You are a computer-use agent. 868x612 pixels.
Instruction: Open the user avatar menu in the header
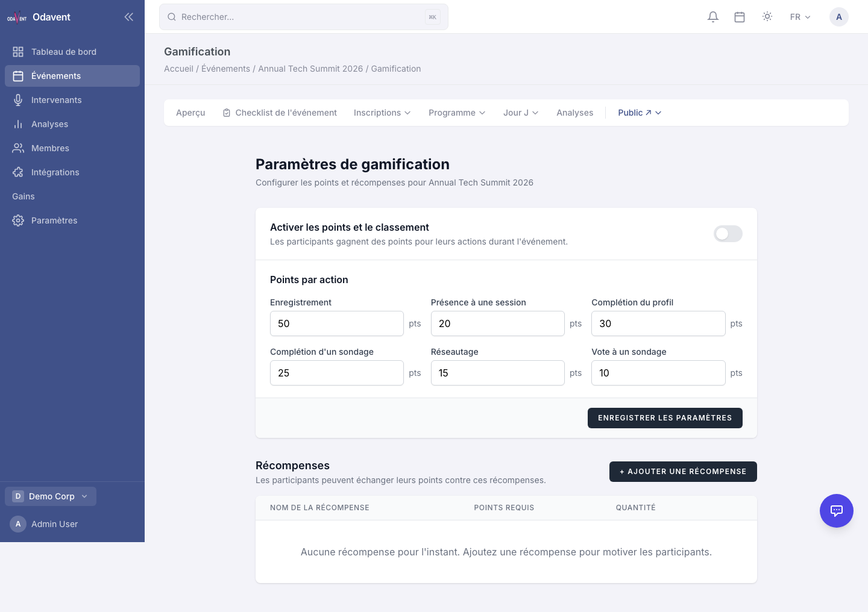tap(839, 17)
